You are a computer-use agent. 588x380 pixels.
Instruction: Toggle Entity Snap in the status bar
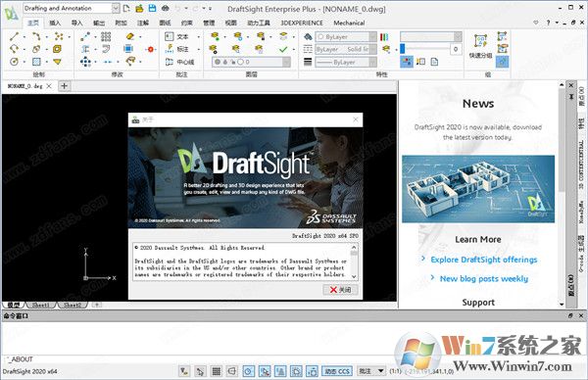(x=265, y=371)
